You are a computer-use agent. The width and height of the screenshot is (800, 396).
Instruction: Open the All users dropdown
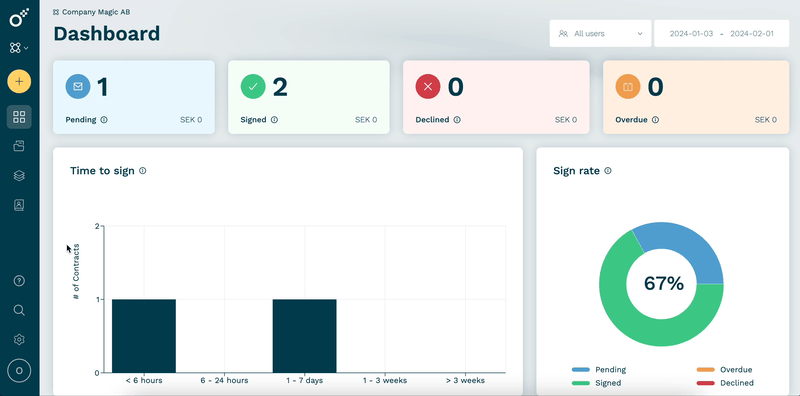tap(600, 34)
